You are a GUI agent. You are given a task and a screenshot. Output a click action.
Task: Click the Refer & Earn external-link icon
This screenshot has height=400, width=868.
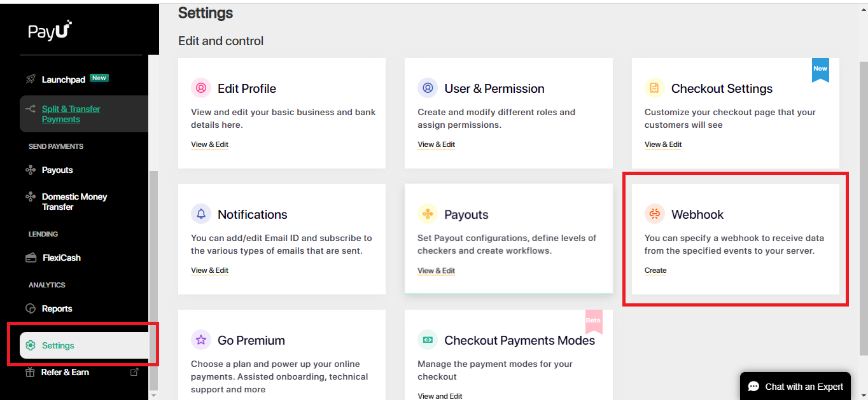coord(134,372)
